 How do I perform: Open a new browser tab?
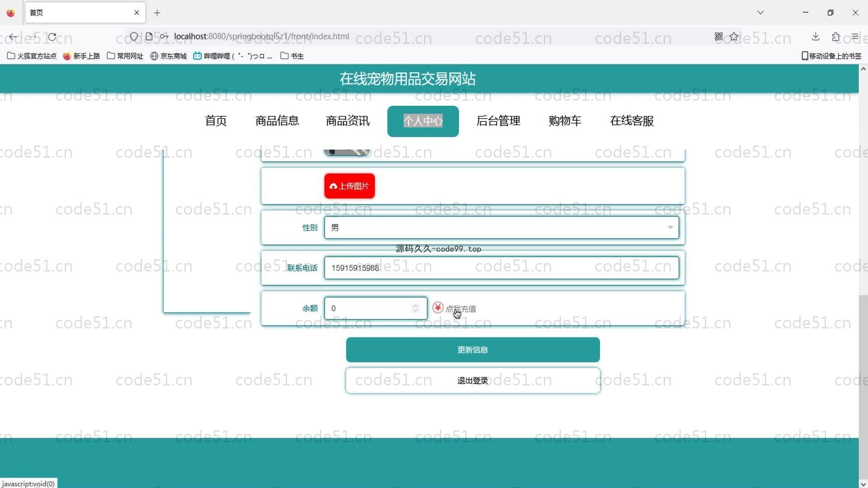[x=157, y=13]
